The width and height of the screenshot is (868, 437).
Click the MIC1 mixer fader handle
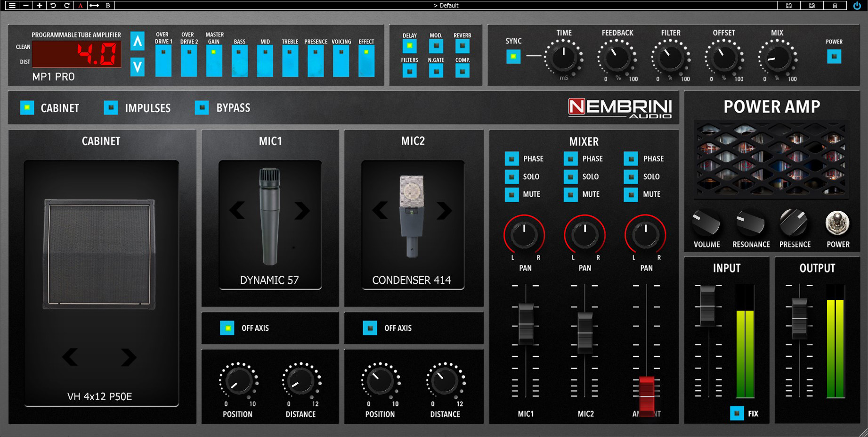pyautogui.click(x=526, y=324)
